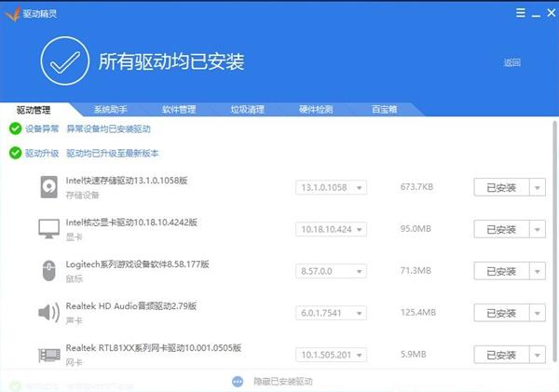Open the hamburger main menu
Image resolution: width=559 pixels, height=392 pixels.
[520, 13]
